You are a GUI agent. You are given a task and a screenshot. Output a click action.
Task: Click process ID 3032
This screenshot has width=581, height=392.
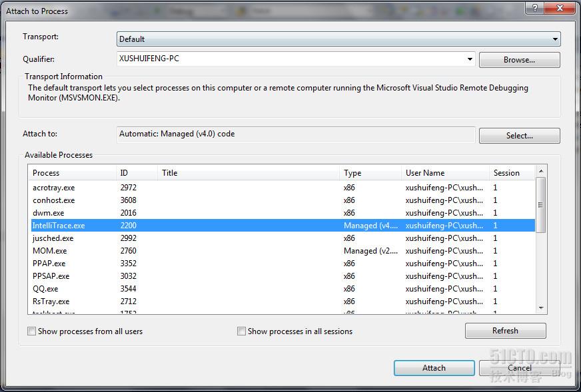tap(128, 276)
